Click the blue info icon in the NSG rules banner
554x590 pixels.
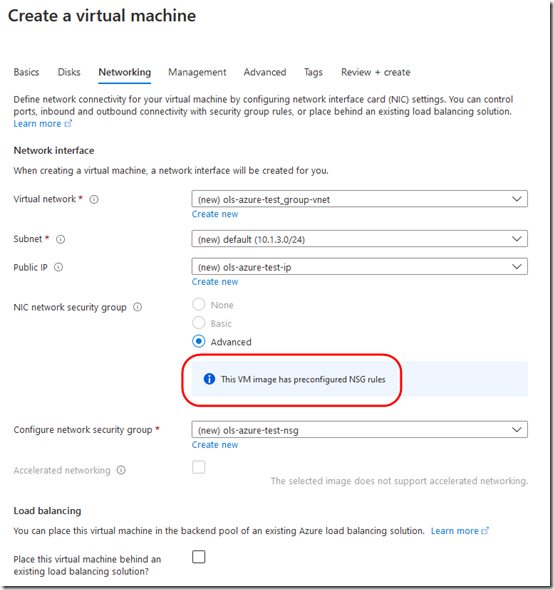209,379
